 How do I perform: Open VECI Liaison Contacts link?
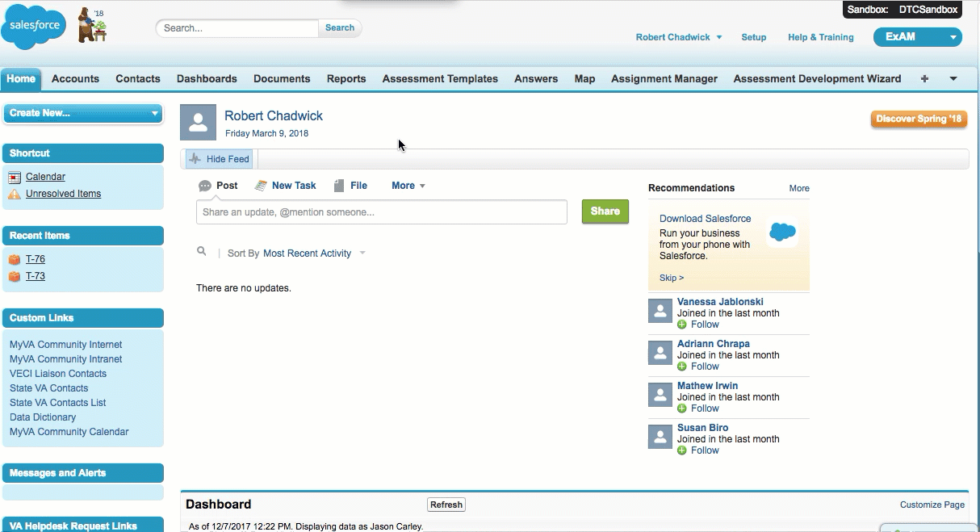58,374
